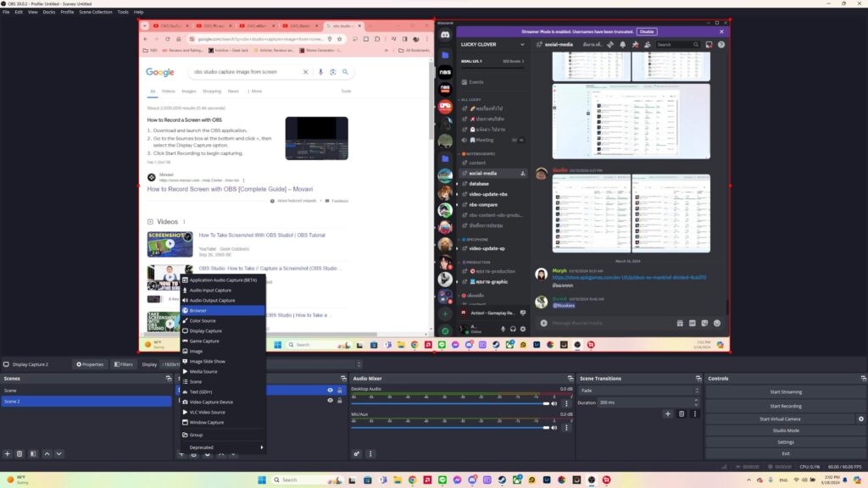Click the add transition plus icon

(x=668, y=413)
